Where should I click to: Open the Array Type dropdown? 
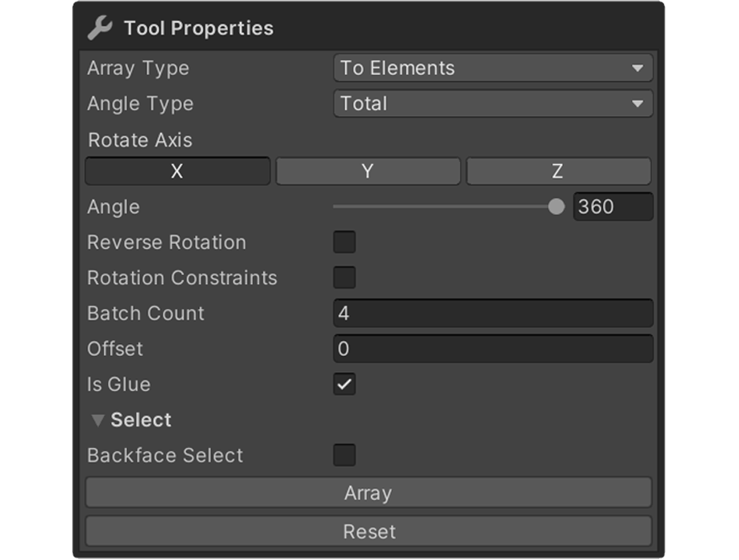tap(493, 68)
